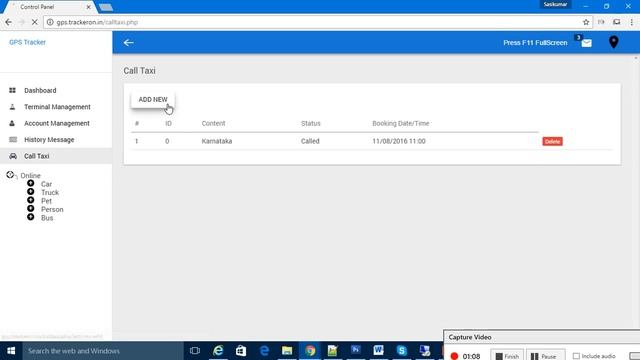Click Finish in Capture Video
This screenshot has height=360, width=640.
click(507, 356)
